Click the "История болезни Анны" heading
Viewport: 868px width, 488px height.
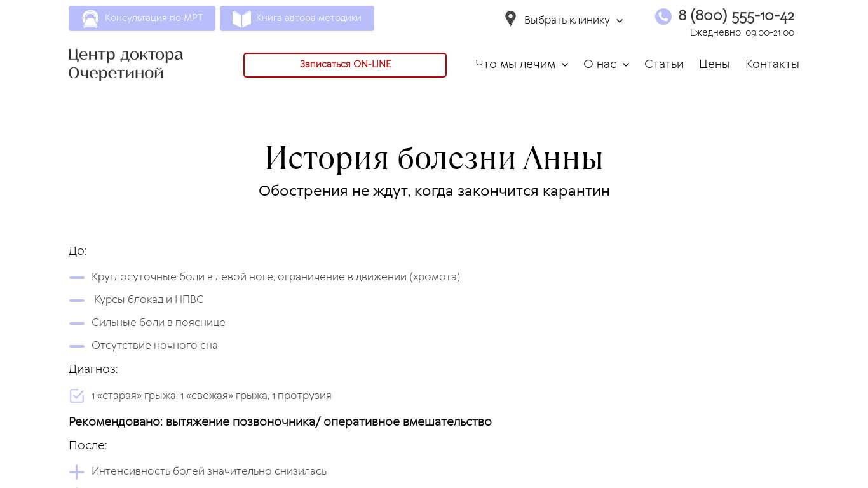point(433,158)
